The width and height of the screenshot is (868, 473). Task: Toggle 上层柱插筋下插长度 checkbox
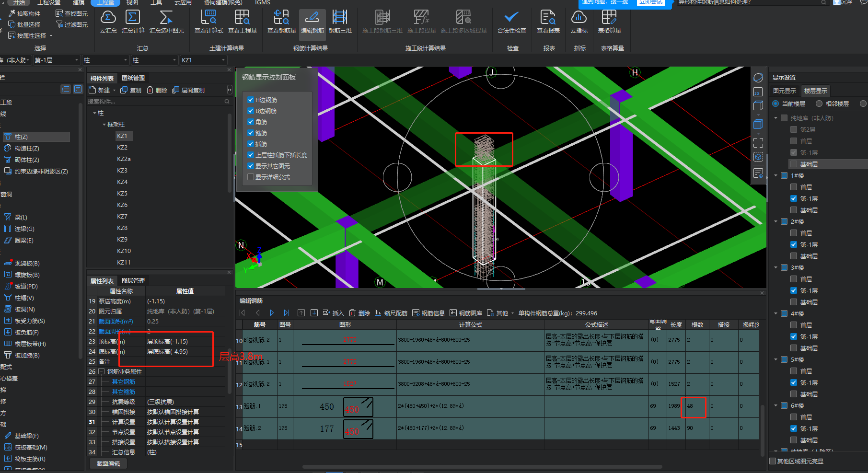click(251, 155)
